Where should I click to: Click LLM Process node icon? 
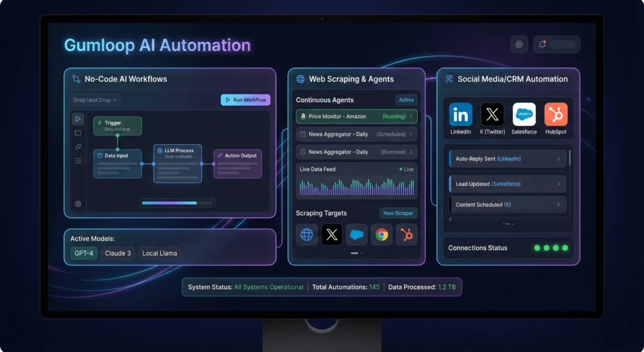tap(160, 150)
